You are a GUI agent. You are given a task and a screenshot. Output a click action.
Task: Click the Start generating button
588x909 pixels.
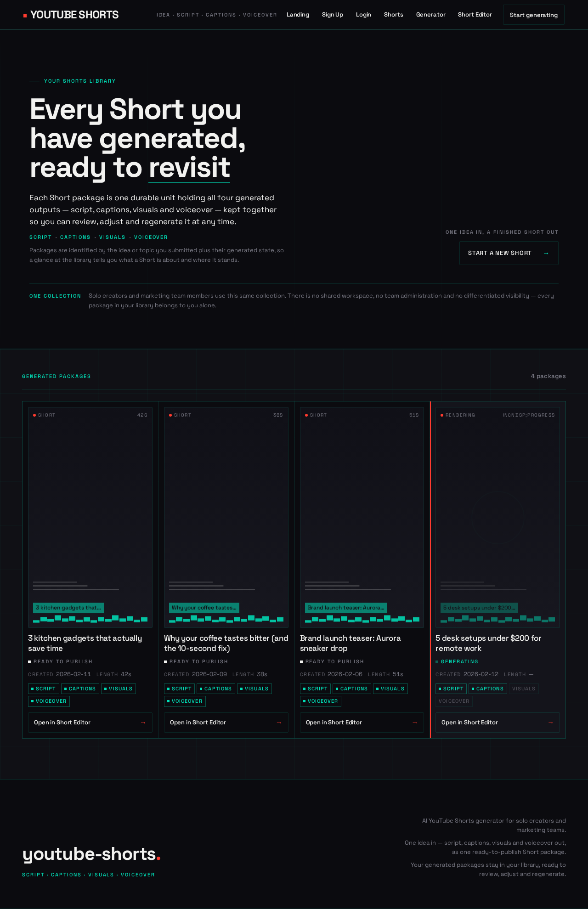tap(534, 15)
